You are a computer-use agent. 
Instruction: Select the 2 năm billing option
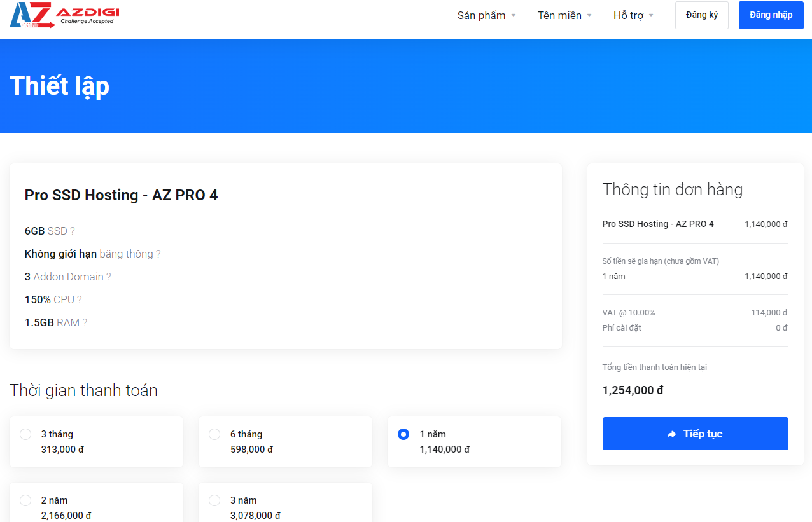(x=96, y=502)
